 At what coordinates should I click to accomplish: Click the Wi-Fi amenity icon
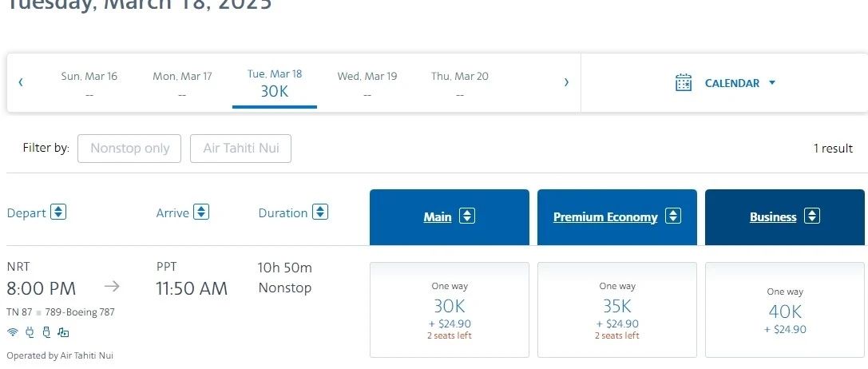click(12, 332)
